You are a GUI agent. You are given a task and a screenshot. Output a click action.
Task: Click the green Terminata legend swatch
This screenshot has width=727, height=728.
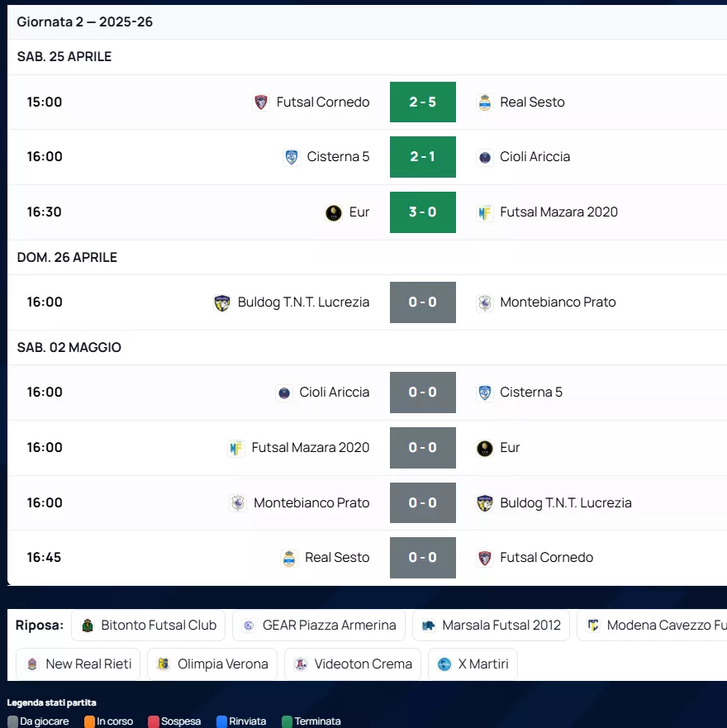(x=287, y=721)
